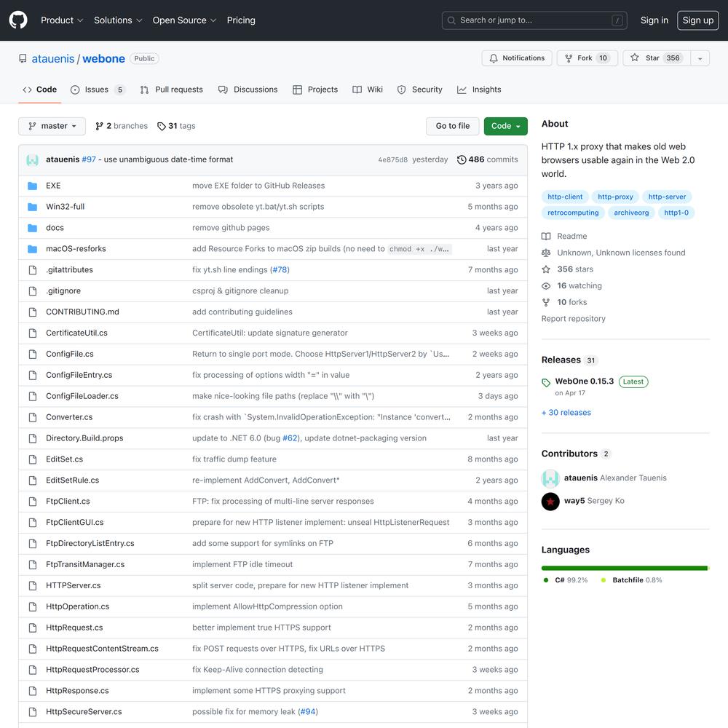Click the docs folder icon
Image resolution: width=728 pixels, height=728 pixels.
point(32,227)
